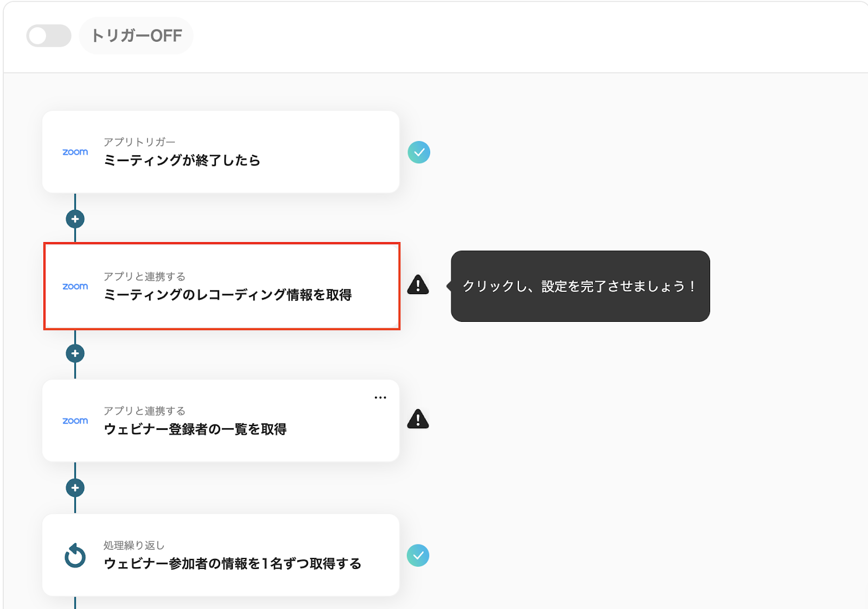
Task: Click the 処理繰り返し label text
Action: [134, 545]
